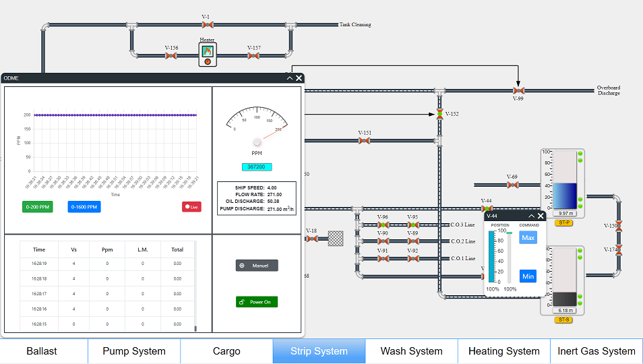Close the ODME panel
Viewport: 643px width, 364px height.
pos(299,78)
